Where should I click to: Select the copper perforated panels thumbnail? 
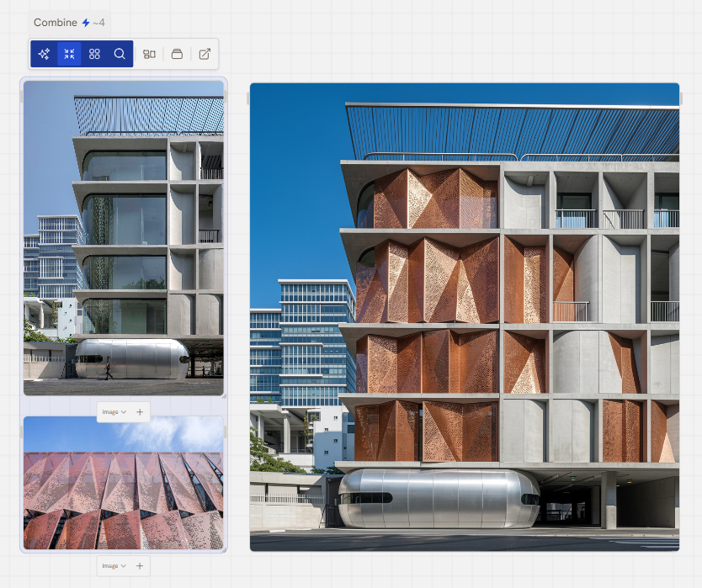pos(124,483)
